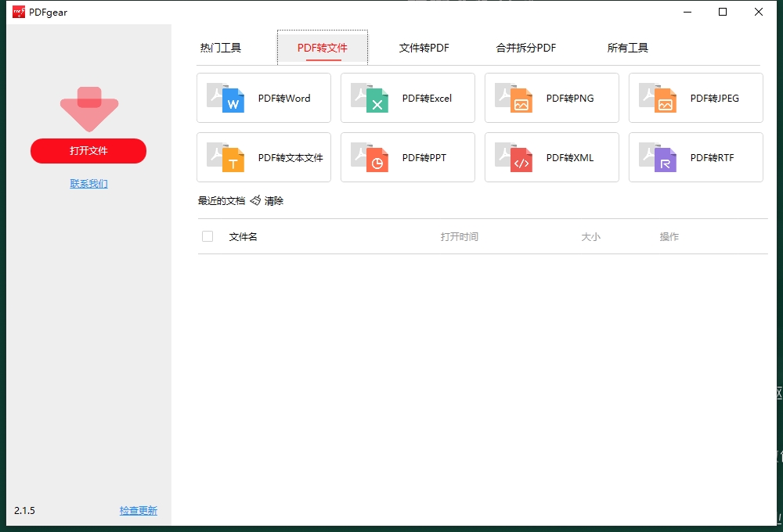The image size is (783, 532).
Task: Close the PDFgear window
Action: tap(759, 12)
